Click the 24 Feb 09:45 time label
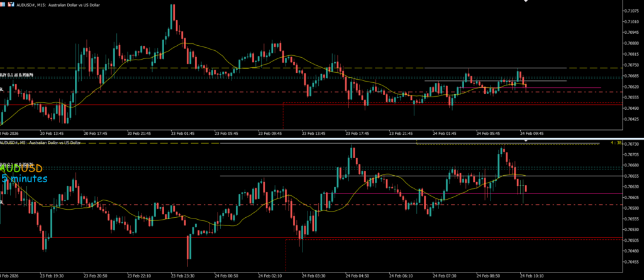644x280 pixels. [x=531, y=133]
